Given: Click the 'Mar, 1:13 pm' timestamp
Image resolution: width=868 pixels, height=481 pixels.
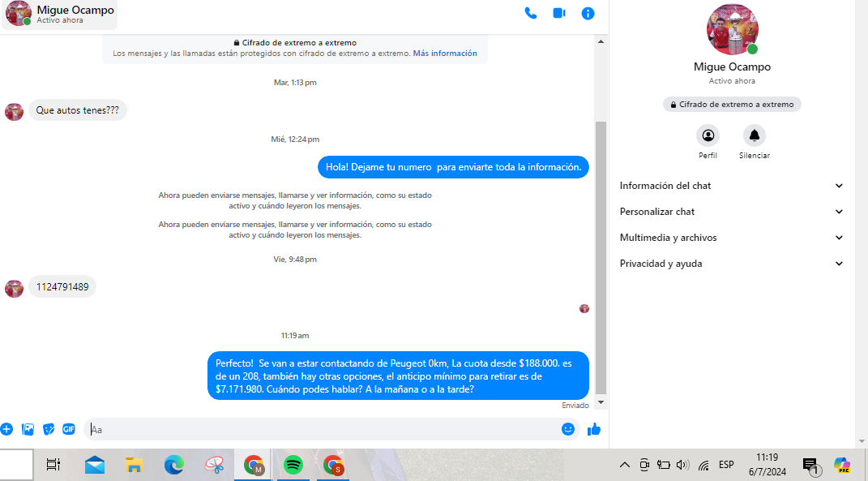Looking at the screenshot, I should 295,83.
